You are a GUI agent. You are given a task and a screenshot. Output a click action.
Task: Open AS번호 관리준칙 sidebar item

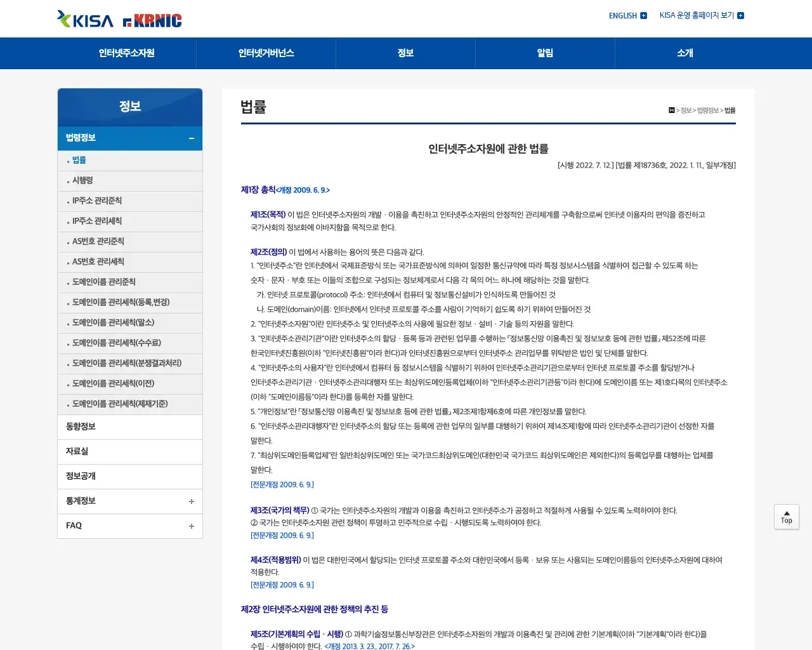pos(130,242)
